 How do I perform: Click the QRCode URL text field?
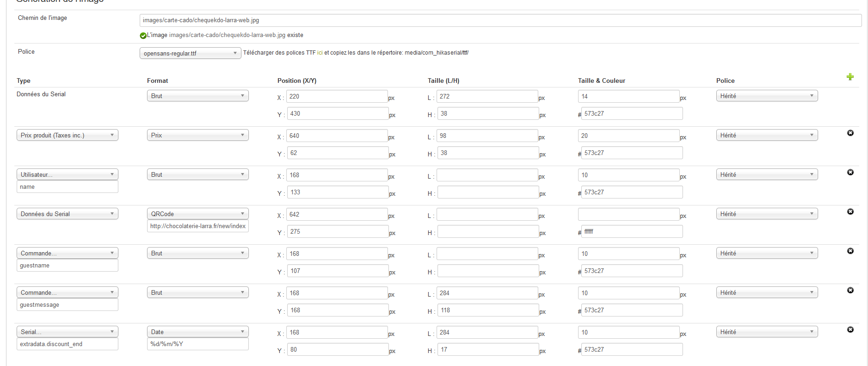pos(197,226)
